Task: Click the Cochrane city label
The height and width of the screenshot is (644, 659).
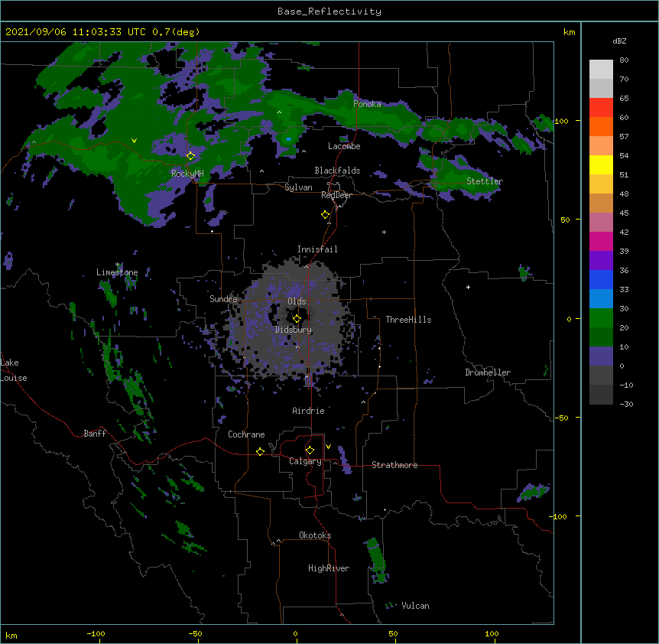Action: click(x=246, y=434)
